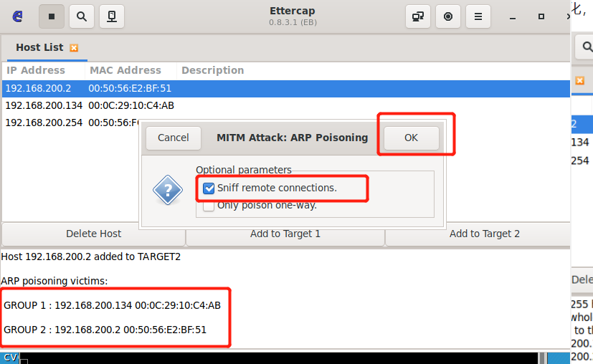Sort hosts by IP Address column
The width and height of the screenshot is (593, 364).
(x=36, y=70)
